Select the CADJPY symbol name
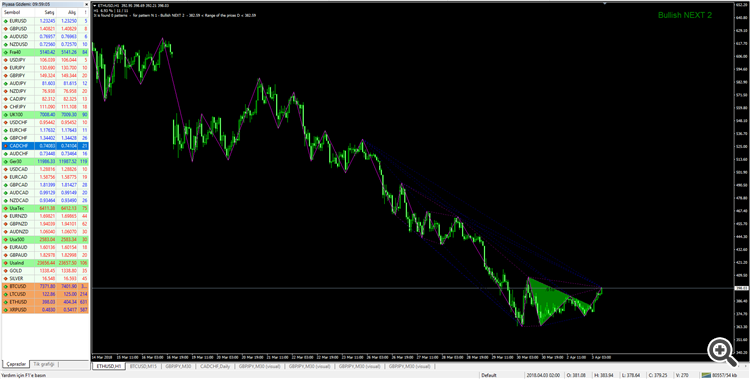 coord(17,99)
